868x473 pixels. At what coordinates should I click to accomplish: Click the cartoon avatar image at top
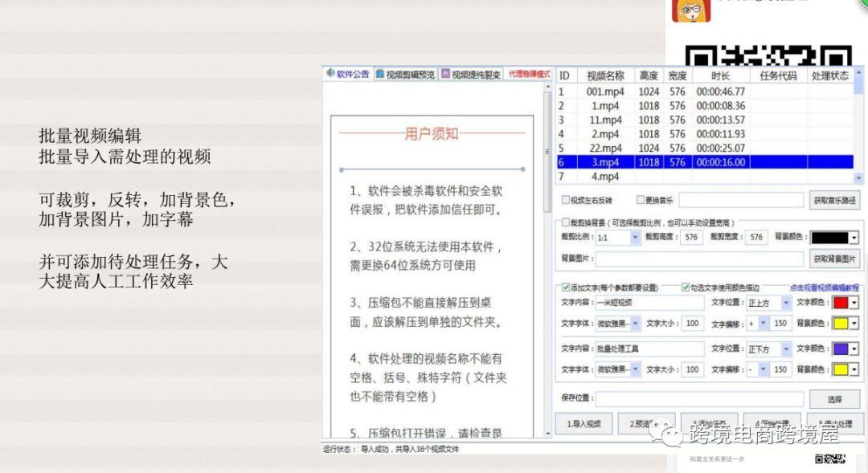691,10
